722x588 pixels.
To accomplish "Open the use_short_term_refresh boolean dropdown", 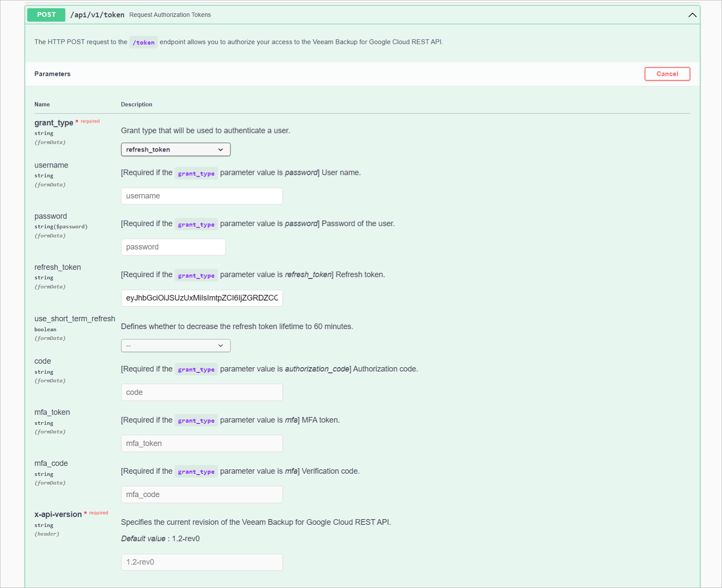I will [x=176, y=346].
